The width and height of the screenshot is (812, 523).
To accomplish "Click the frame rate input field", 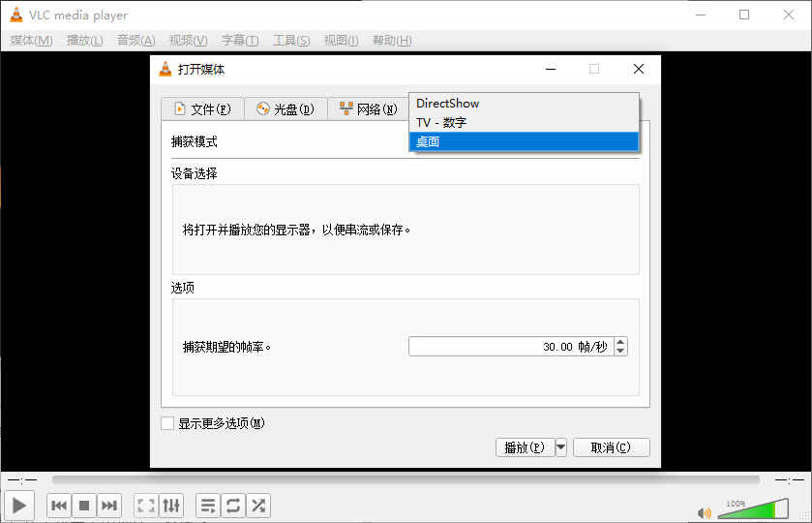I will tap(511, 347).
